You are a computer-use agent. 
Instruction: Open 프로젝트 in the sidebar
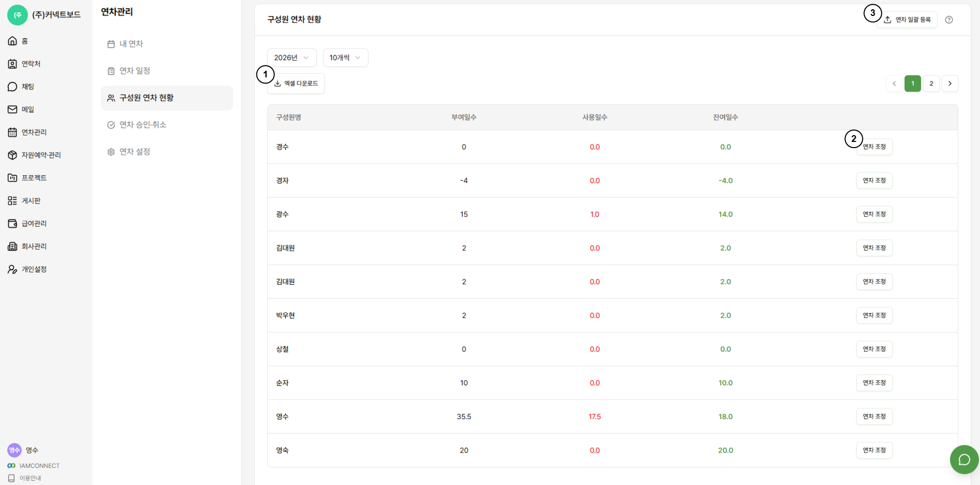pos(27,178)
